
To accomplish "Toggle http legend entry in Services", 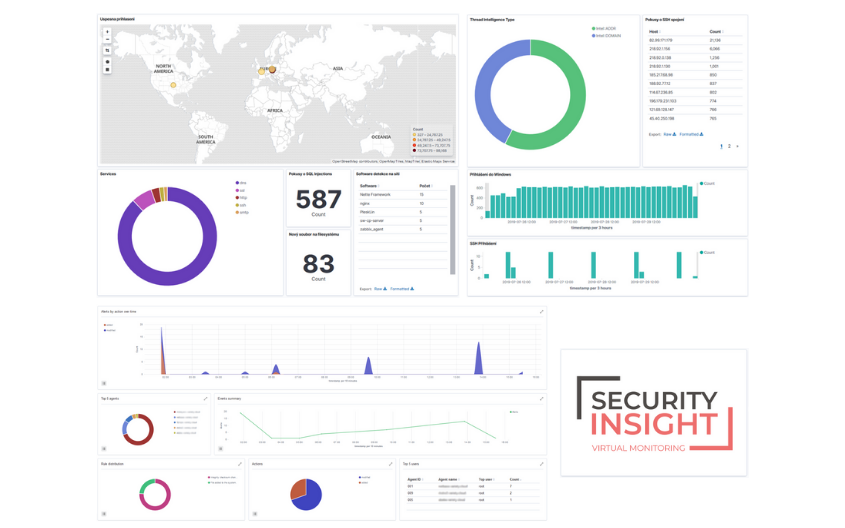I will point(241,198).
